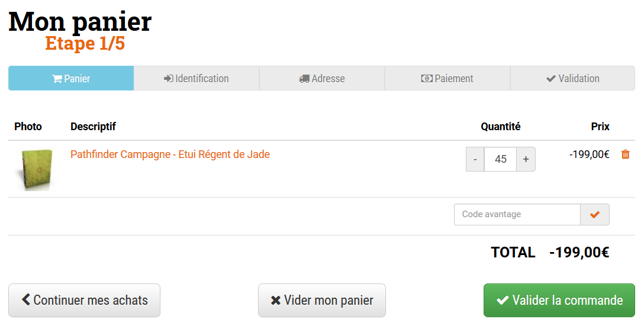The height and width of the screenshot is (329, 644).
Task: Focus the quantity field showing 45
Action: 500,159
